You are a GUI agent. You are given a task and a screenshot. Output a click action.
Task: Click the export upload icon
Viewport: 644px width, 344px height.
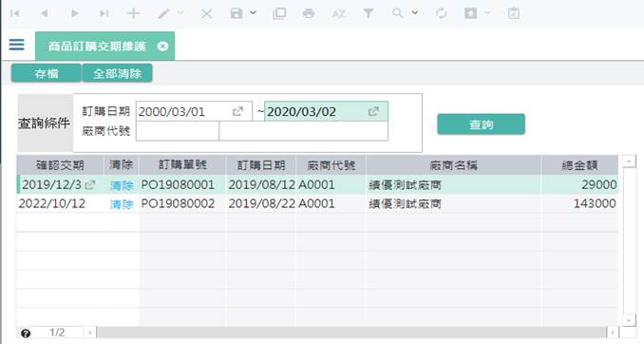[x=471, y=13]
